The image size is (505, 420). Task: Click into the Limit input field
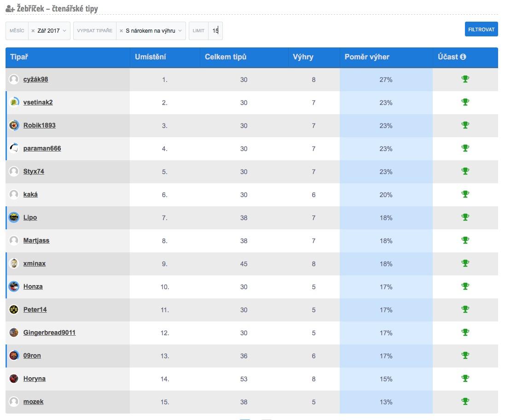coord(215,31)
